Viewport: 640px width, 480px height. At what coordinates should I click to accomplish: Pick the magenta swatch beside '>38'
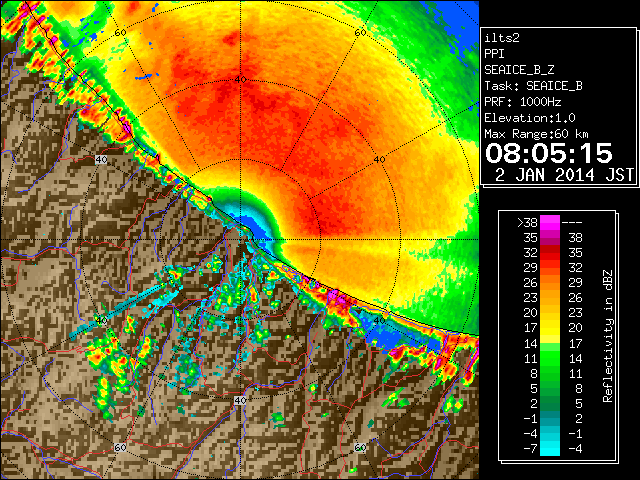tap(550, 223)
